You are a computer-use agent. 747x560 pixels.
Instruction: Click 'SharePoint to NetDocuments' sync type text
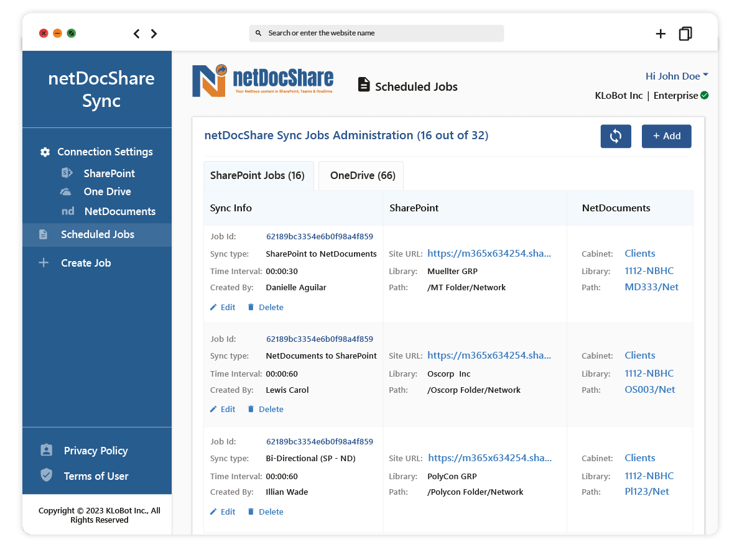pyautogui.click(x=321, y=254)
